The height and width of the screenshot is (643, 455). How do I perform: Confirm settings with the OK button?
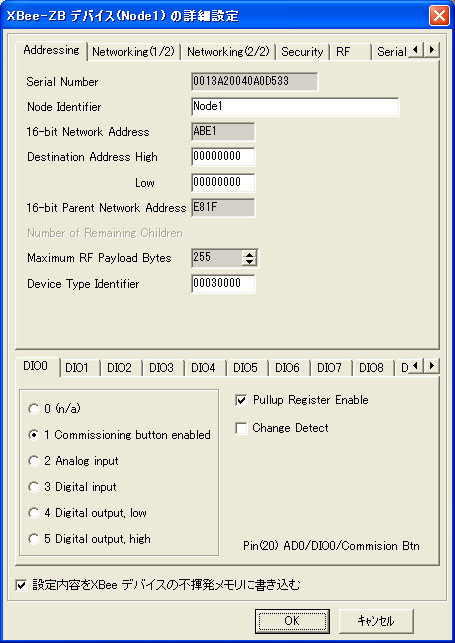click(x=292, y=621)
